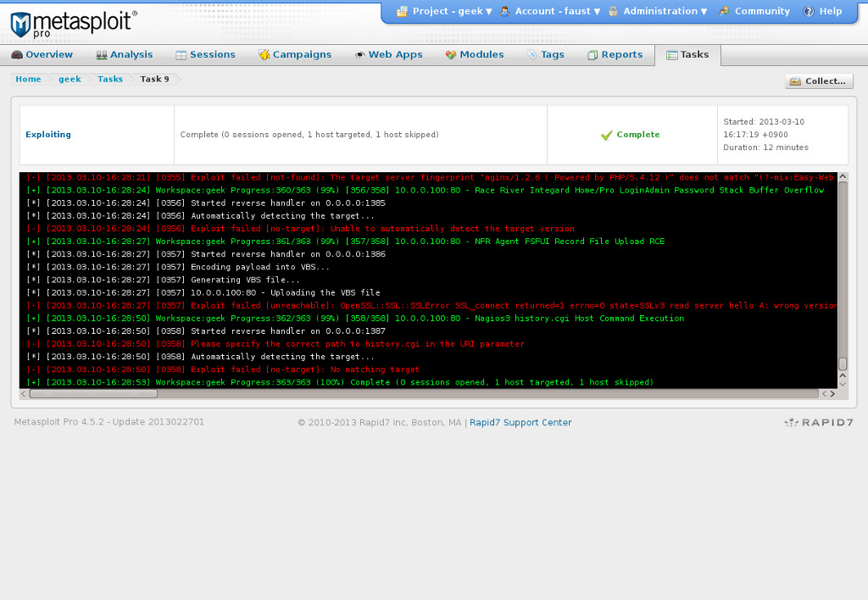This screenshot has height=600, width=868.
Task: Click log line 'No matching target'
Action: tap(223, 369)
